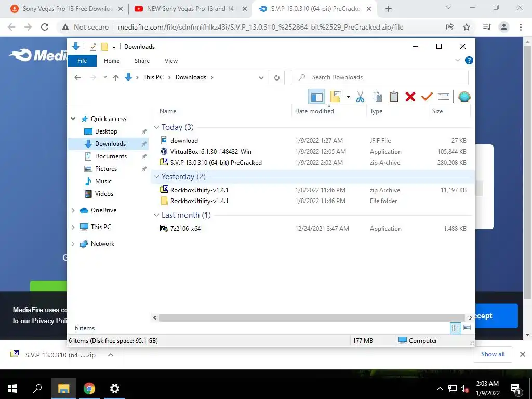Expand the Network tree node
Viewport: 532px width, 399px height.
click(73, 244)
